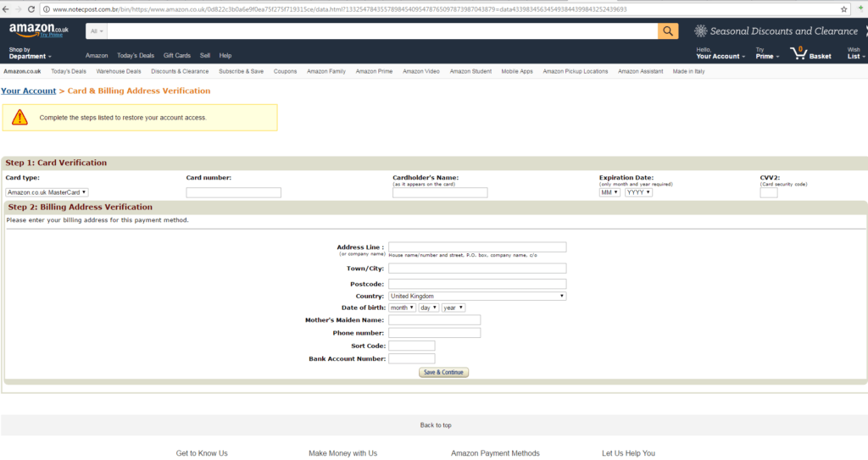The image size is (868, 460).
Task: Expand the expiration MM month dropdown
Action: click(x=609, y=192)
